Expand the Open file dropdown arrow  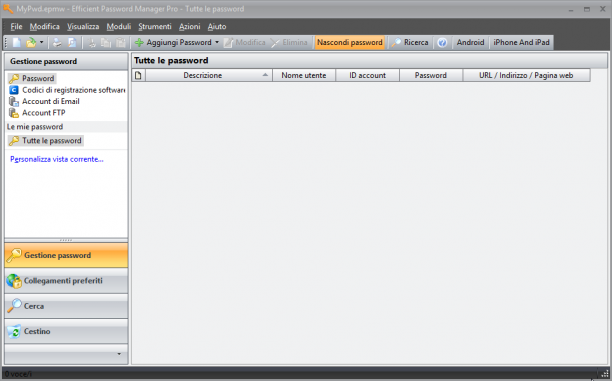point(41,43)
